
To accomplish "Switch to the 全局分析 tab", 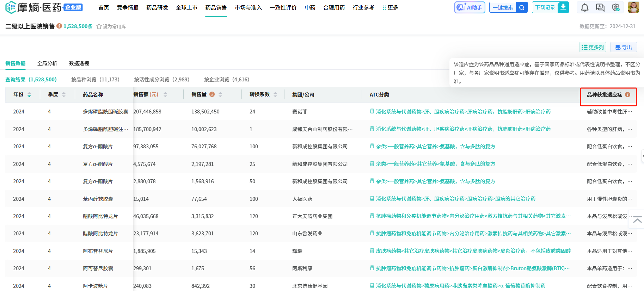I will (47, 63).
